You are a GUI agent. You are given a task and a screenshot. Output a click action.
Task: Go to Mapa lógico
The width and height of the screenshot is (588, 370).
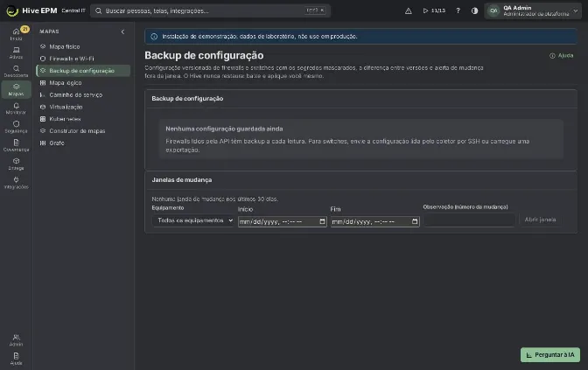[x=83, y=82]
